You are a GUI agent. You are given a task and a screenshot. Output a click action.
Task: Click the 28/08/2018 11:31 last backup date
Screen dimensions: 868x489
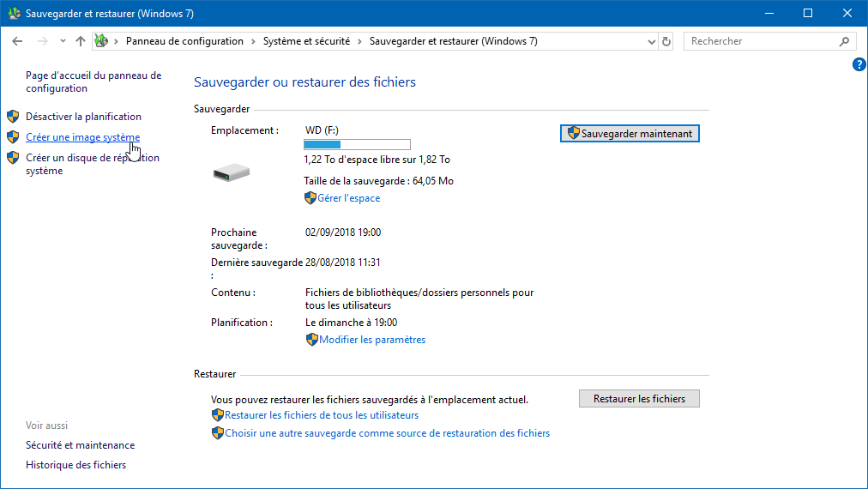pyautogui.click(x=343, y=262)
